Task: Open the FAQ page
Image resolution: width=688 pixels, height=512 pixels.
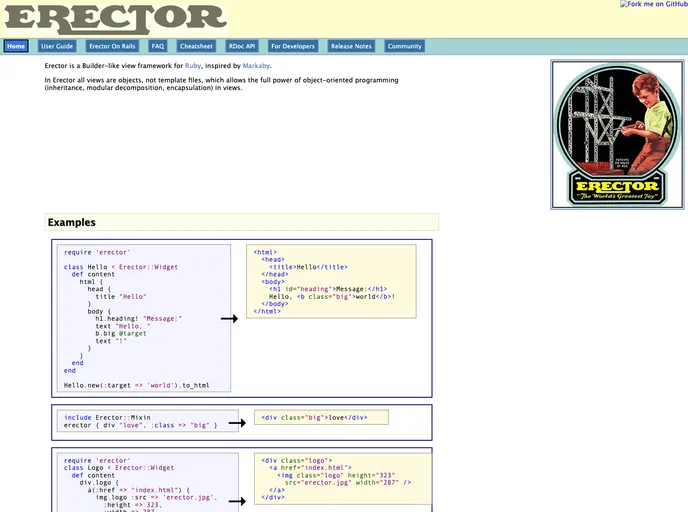Action: 158,46
